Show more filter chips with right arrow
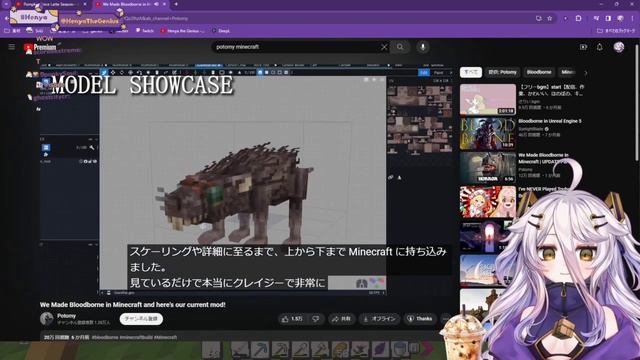 pyautogui.click(x=586, y=73)
